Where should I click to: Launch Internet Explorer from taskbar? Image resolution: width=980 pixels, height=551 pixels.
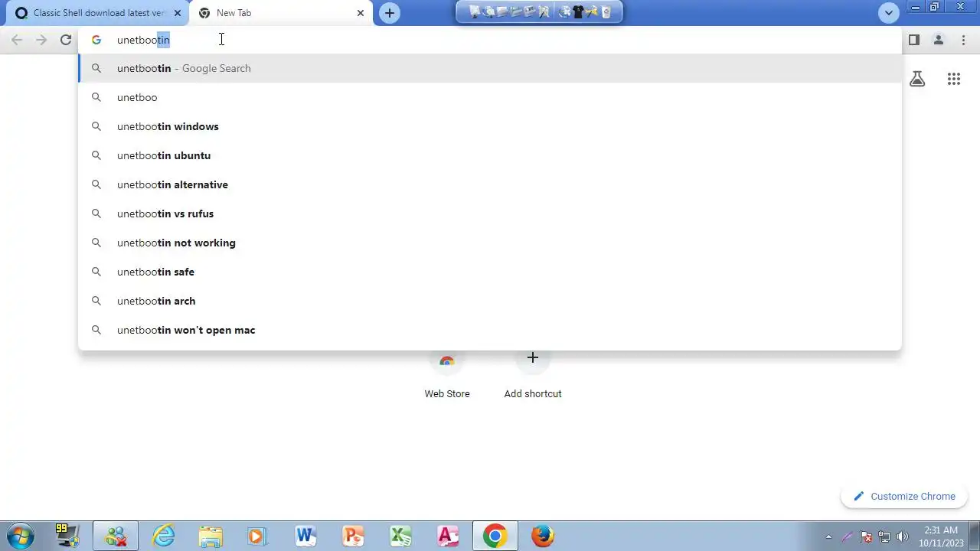[x=164, y=536]
